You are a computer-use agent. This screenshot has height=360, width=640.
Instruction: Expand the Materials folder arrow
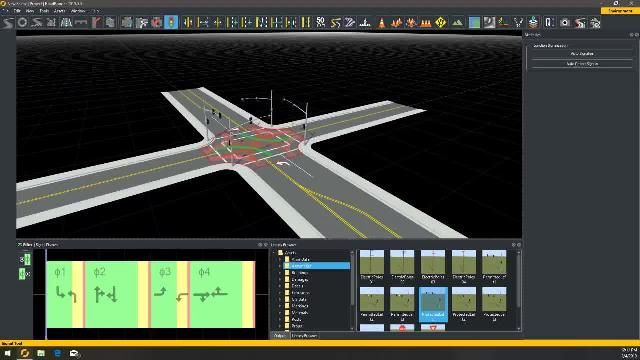280,313
